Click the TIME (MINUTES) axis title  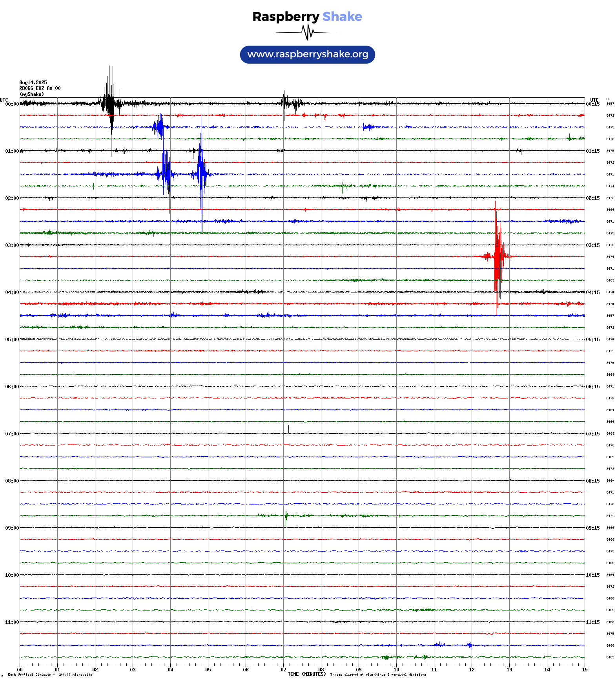tap(306, 674)
